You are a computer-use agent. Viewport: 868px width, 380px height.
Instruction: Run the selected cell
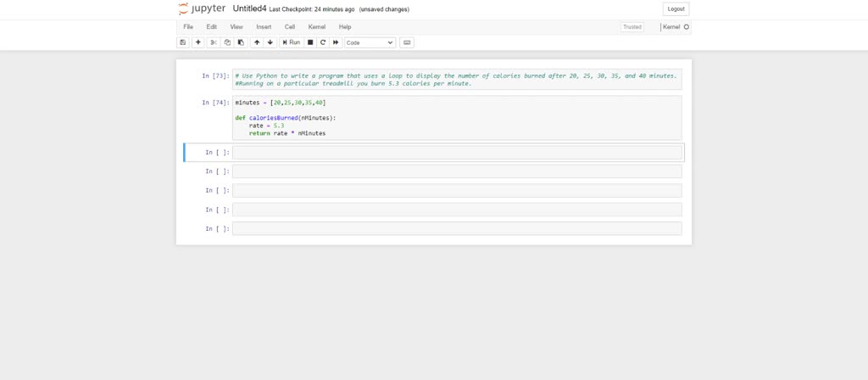pos(292,42)
